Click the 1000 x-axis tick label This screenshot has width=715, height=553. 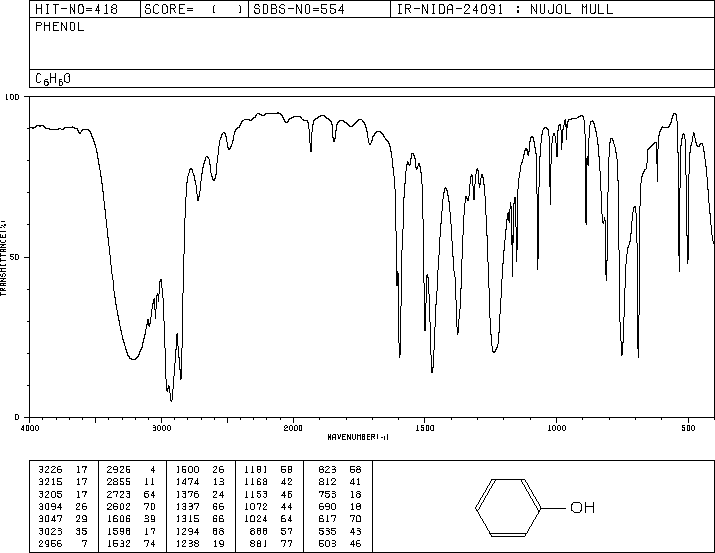[x=556, y=428]
